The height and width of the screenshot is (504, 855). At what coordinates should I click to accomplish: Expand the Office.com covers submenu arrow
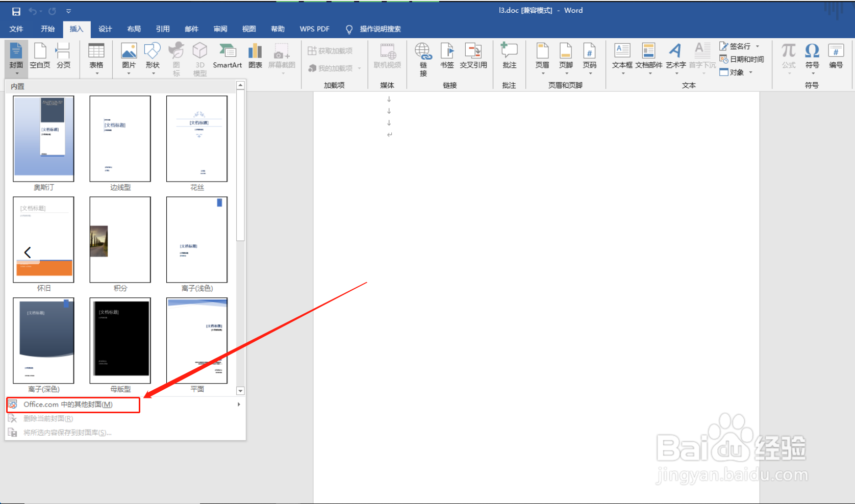(239, 405)
